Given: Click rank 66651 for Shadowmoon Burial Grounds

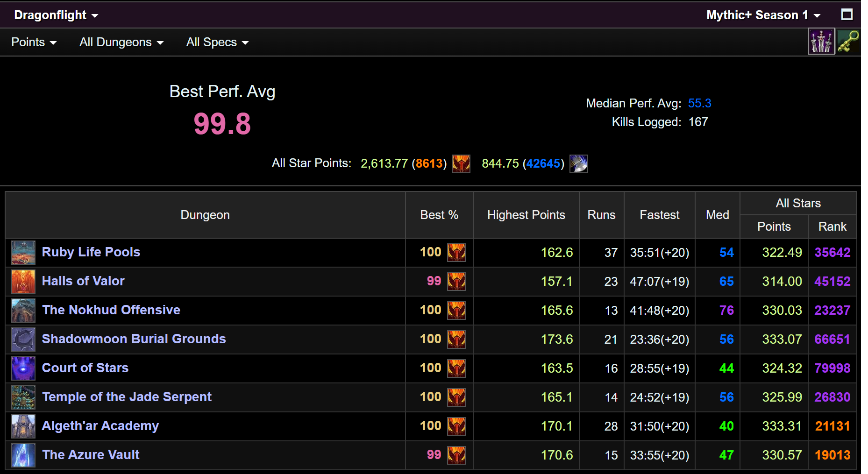Looking at the screenshot, I should tap(832, 340).
